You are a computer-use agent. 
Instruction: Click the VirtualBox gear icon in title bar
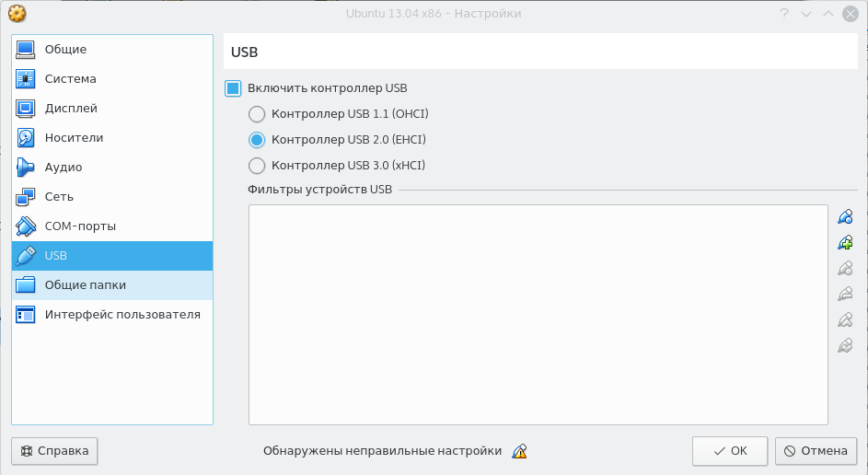pos(17,14)
